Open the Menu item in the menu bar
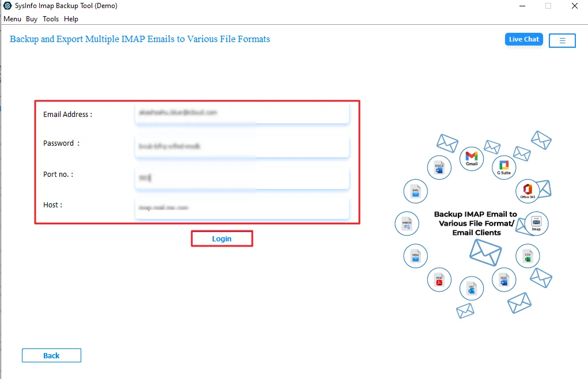The width and height of the screenshot is (588, 379). point(12,18)
